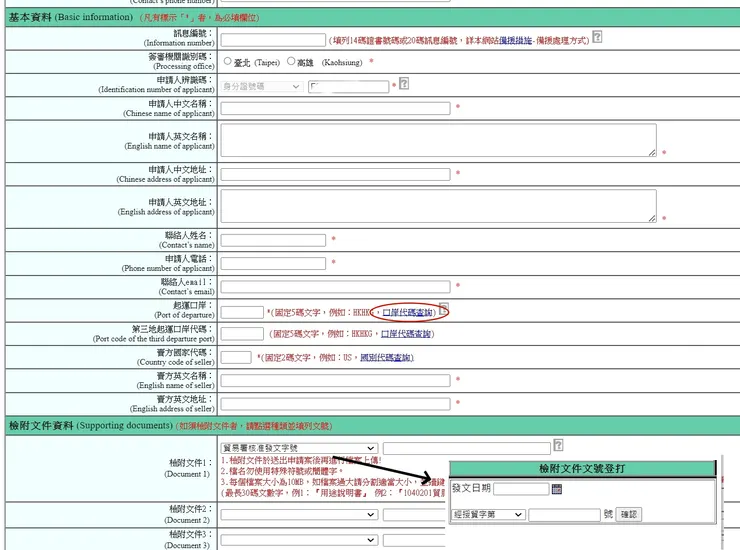740x550 pixels.
Task: Focus the Chinese address of applicant field
Action: (335, 174)
